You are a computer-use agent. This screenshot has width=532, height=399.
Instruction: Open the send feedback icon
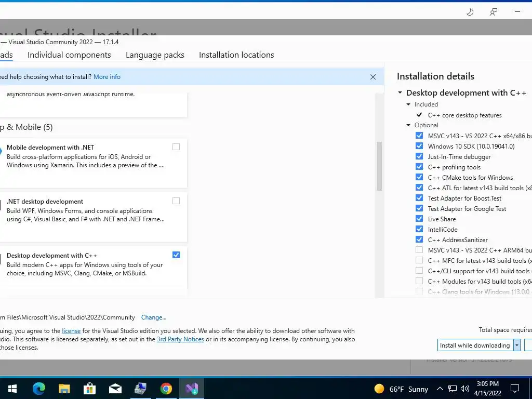[494, 12]
